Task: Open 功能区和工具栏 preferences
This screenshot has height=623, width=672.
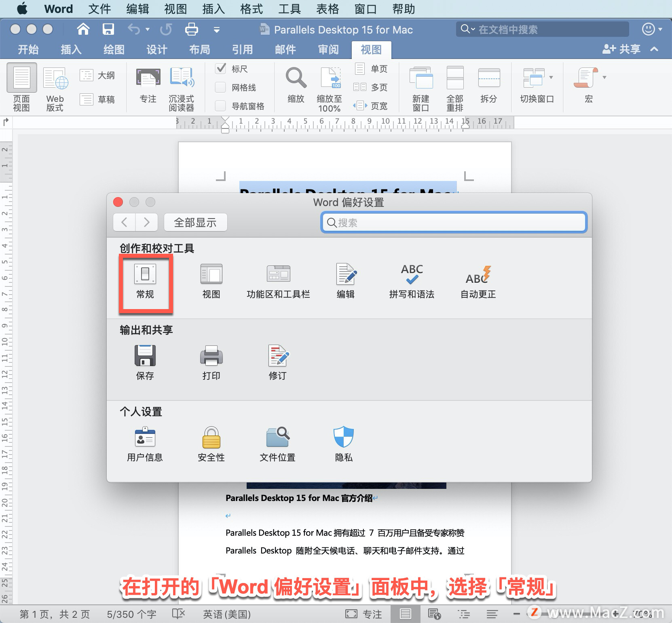Action: point(278,282)
